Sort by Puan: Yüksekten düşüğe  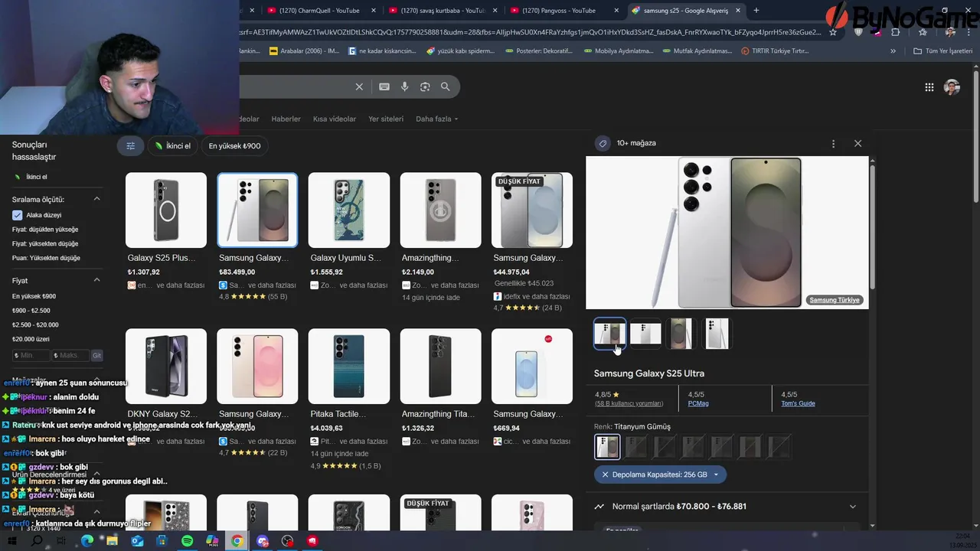tap(46, 258)
